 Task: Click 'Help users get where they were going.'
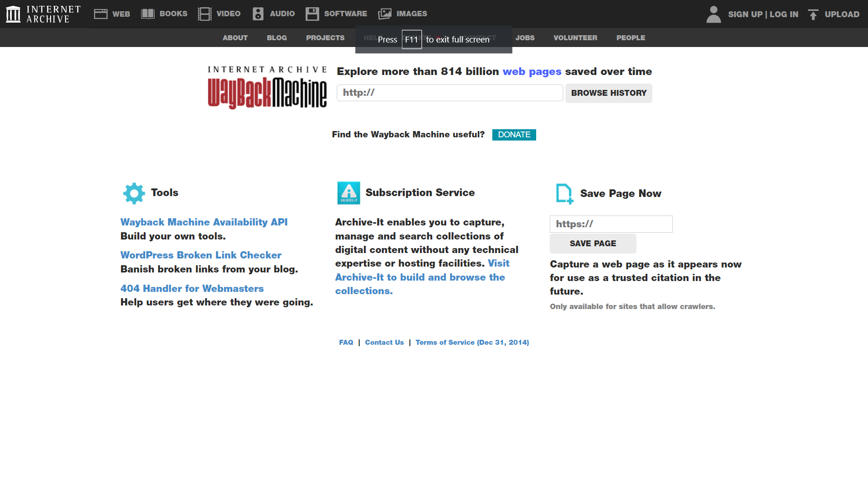(217, 302)
